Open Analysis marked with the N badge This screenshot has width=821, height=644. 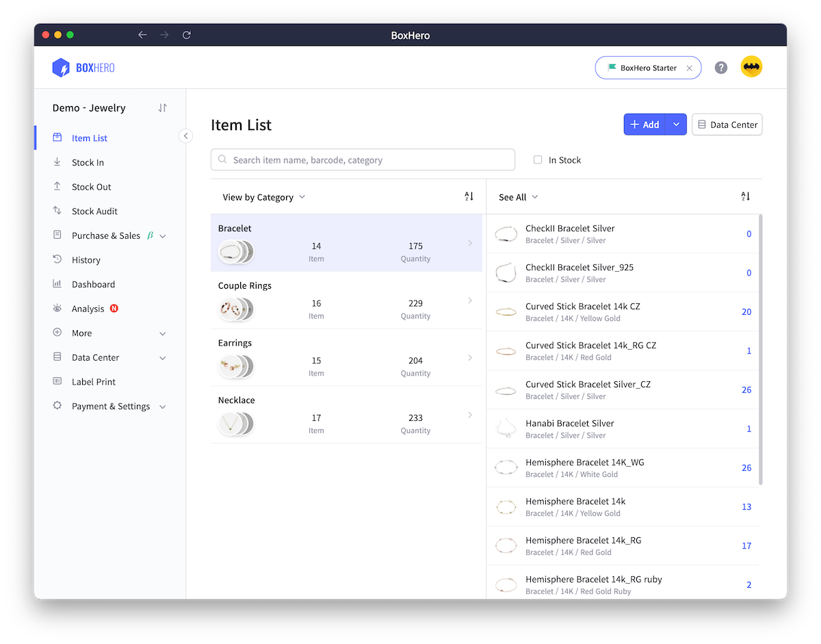pos(86,308)
